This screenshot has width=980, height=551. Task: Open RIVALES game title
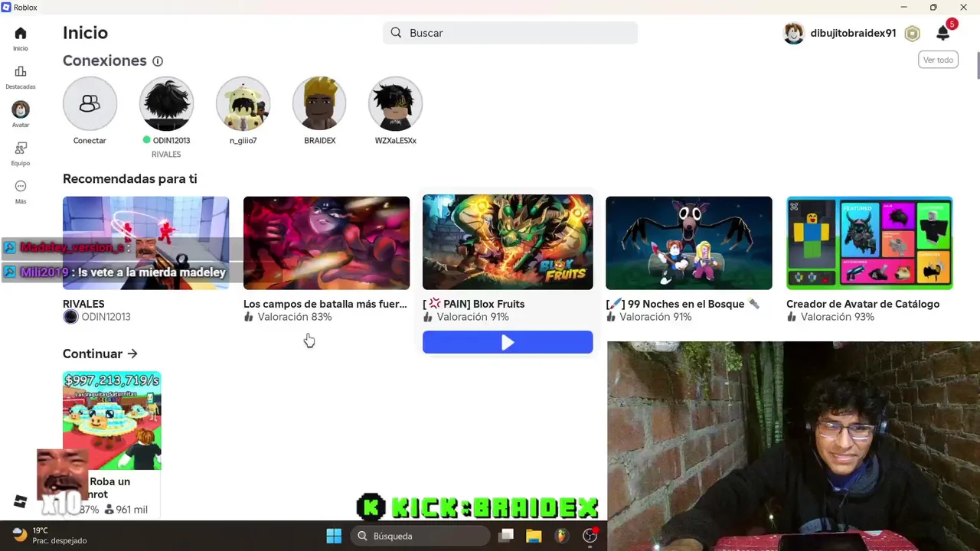83,304
